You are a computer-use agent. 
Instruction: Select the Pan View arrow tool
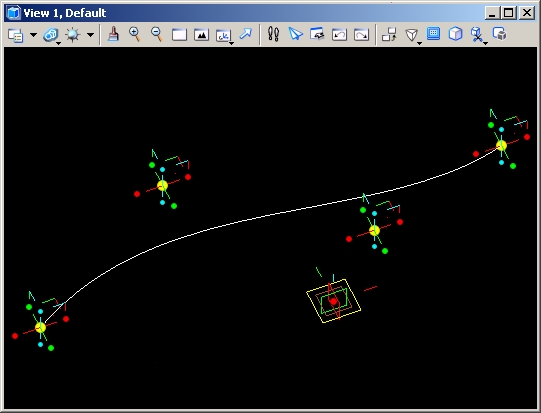[x=246, y=34]
